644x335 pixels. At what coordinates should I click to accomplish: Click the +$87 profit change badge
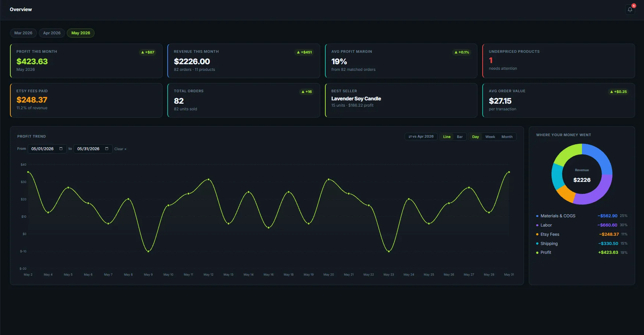pos(148,52)
